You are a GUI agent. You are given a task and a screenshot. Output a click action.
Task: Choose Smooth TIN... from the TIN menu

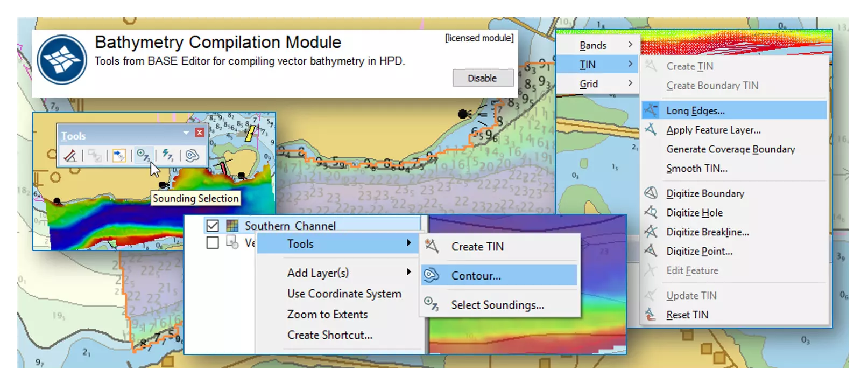697,169
